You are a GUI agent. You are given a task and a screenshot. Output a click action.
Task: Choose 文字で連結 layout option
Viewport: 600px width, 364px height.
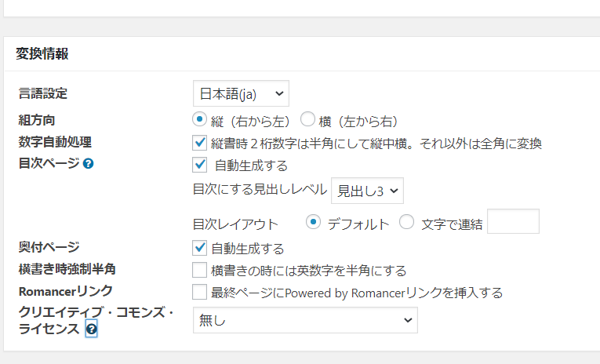pos(406,222)
